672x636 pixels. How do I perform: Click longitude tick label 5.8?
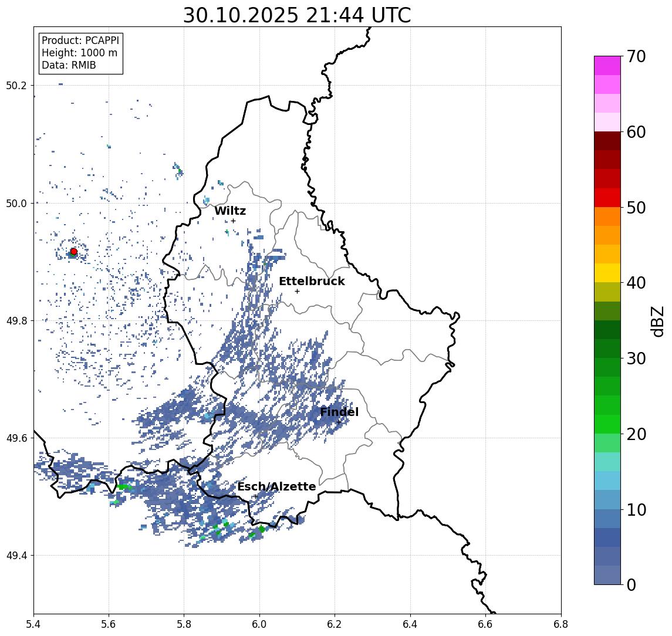(x=184, y=624)
